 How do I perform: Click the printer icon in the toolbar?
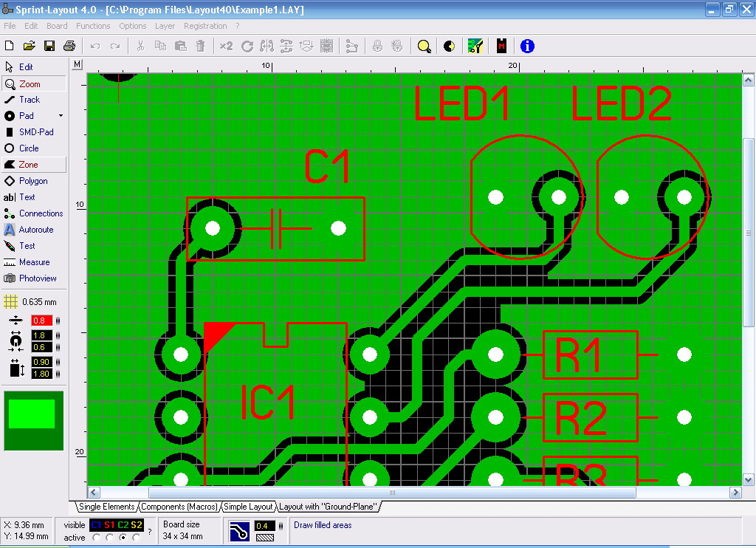(69, 46)
